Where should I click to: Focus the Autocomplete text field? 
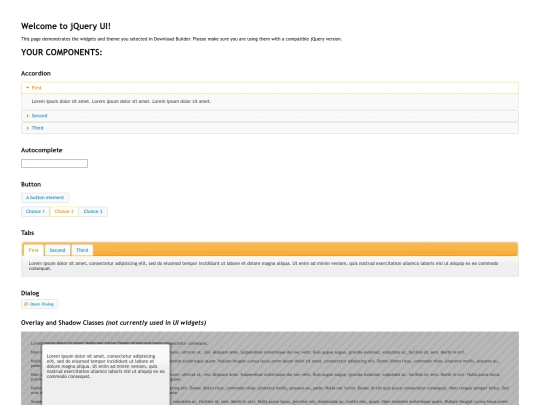click(x=54, y=164)
